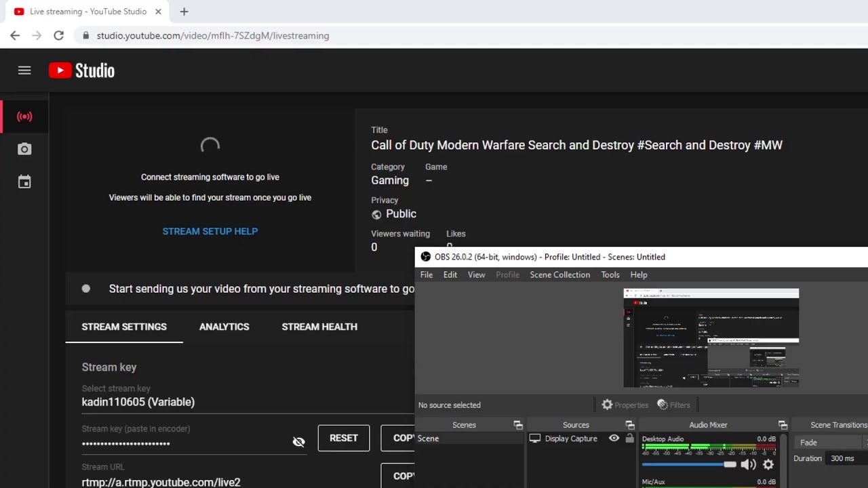Open the OBS Help menu

(x=639, y=274)
